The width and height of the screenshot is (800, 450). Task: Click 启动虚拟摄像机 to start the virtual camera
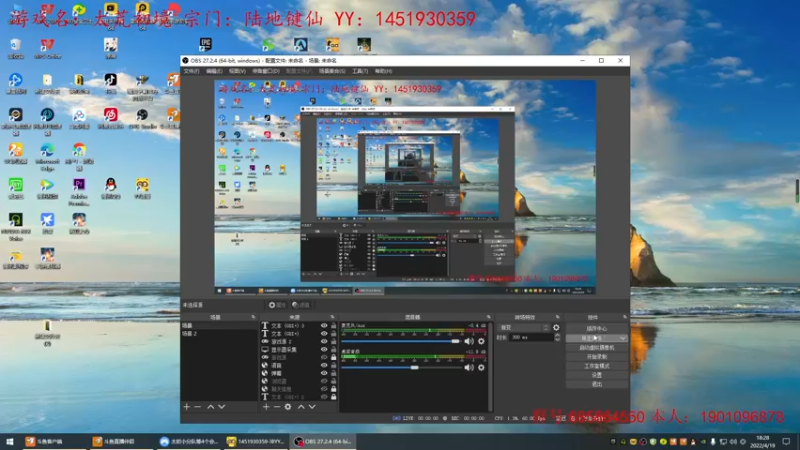tap(596, 347)
